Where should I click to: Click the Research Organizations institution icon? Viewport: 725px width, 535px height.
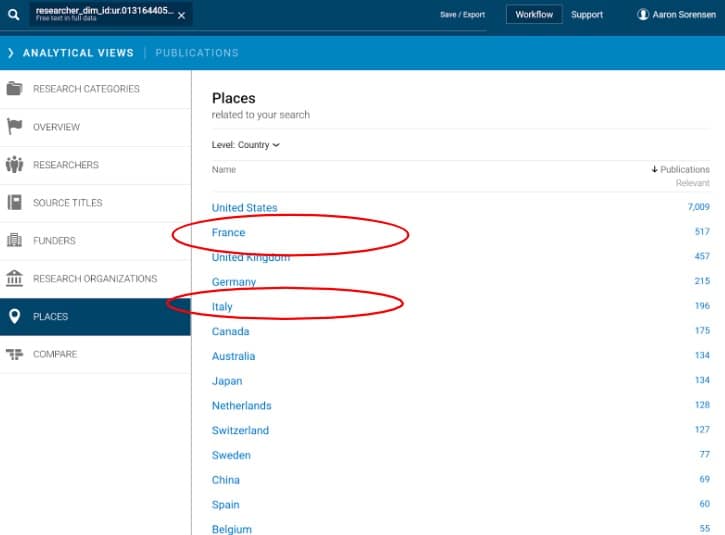pyautogui.click(x=15, y=279)
